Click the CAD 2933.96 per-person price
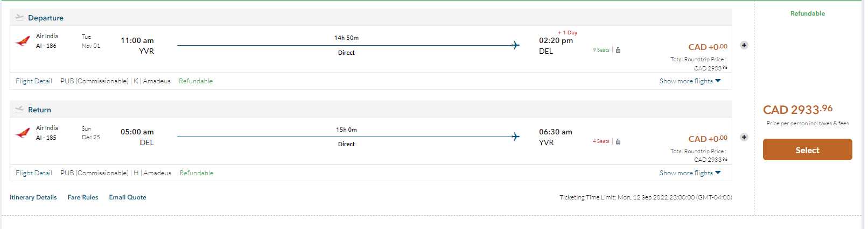The height and width of the screenshot is (229, 868). pyautogui.click(x=797, y=110)
